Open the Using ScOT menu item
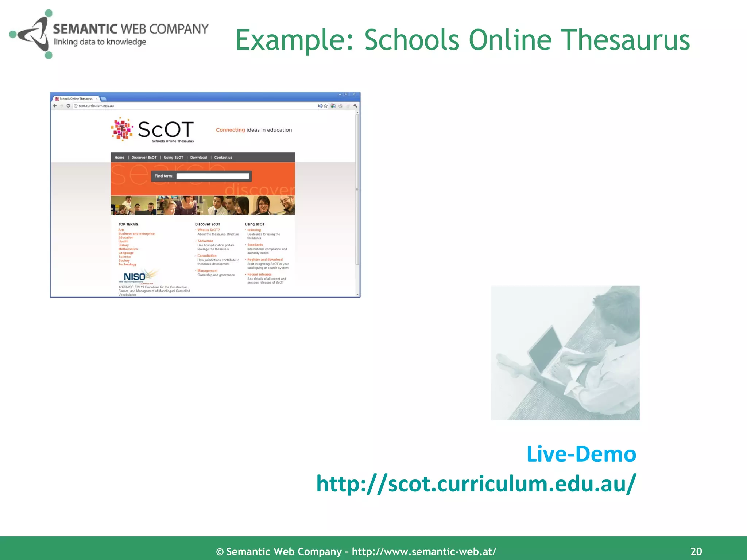 [x=173, y=157]
